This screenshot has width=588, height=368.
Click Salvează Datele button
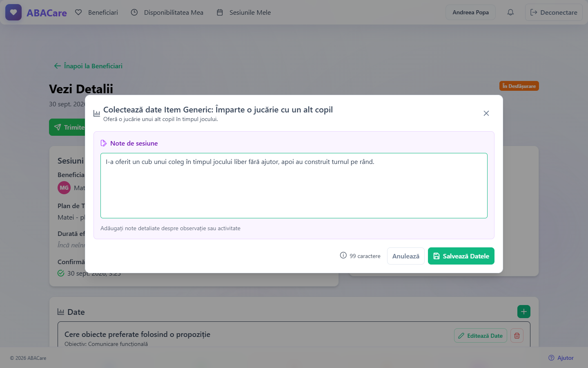(x=461, y=256)
